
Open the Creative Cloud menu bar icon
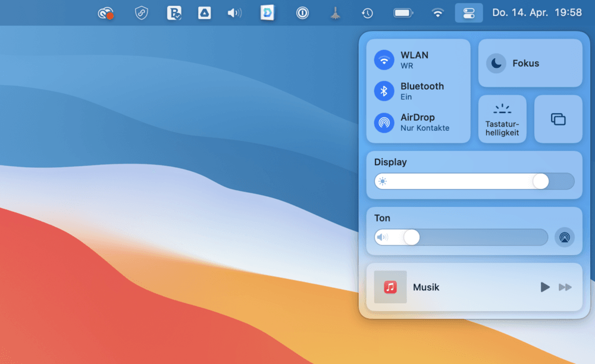[x=105, y=13]
